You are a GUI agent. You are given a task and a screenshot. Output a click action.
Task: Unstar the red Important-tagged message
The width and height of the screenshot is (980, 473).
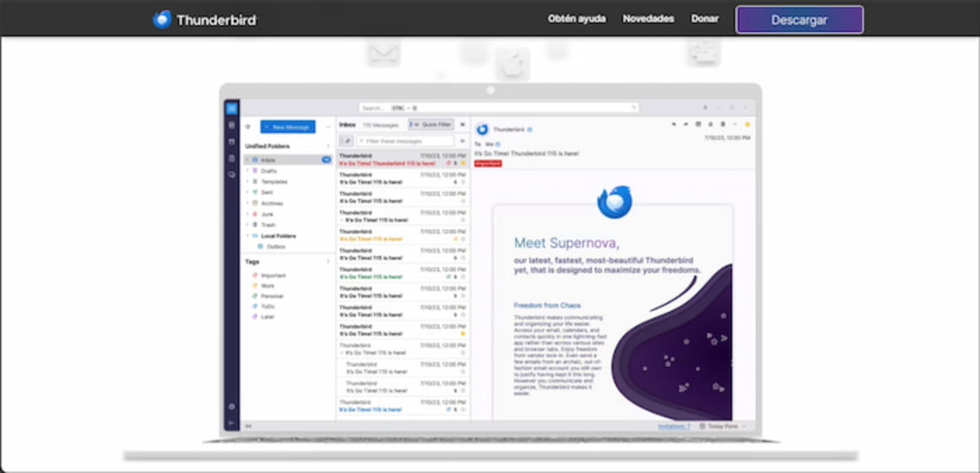[463, 164]
